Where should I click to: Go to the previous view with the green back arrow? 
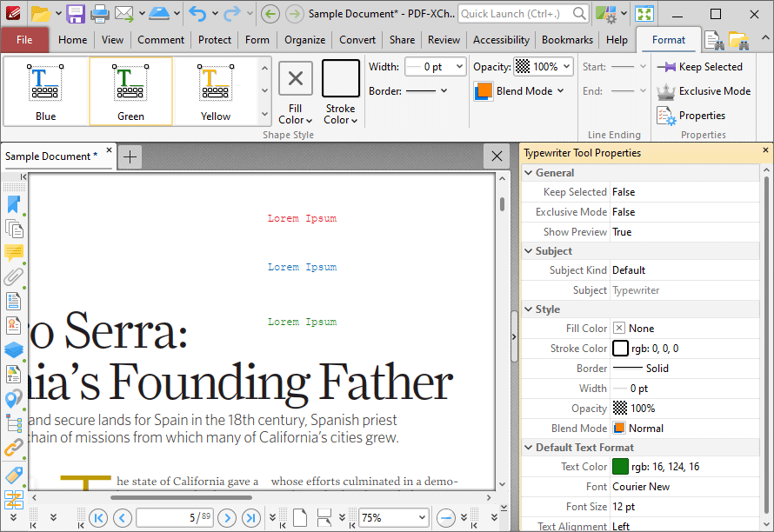[270, 14]
